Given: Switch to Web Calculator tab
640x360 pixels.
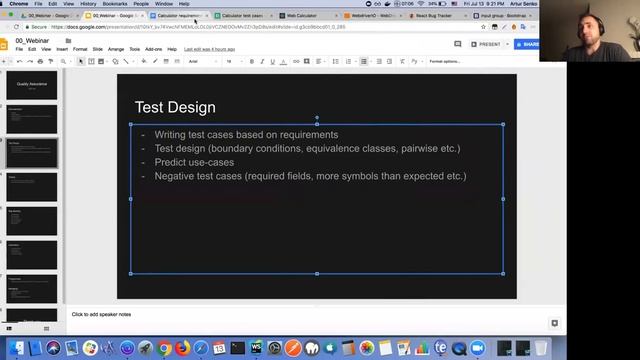Looking at the screenshot, I should coord(308,16).
